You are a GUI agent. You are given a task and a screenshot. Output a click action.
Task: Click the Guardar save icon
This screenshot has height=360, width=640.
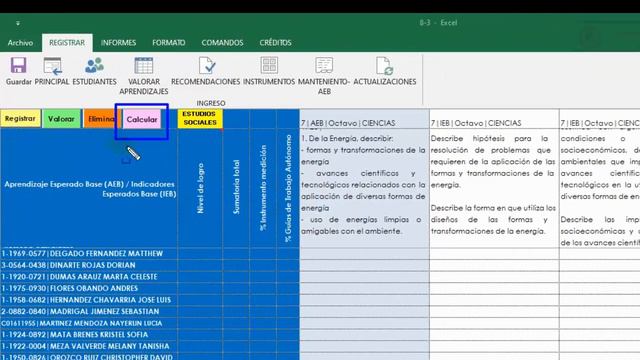pos(18,66)
